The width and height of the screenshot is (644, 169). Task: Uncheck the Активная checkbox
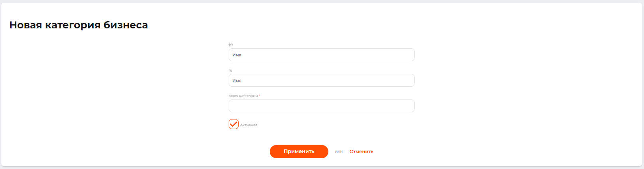(233, 124)
